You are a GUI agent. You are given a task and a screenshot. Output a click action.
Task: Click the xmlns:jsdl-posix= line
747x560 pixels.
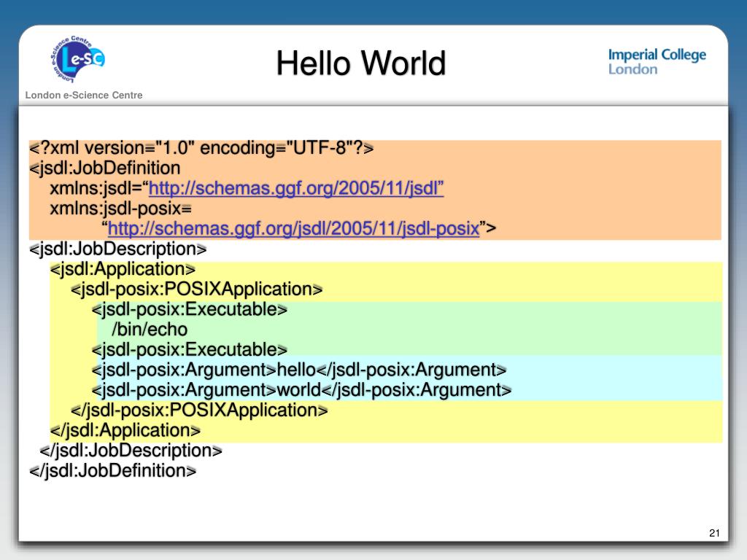[x=121, y=209]
